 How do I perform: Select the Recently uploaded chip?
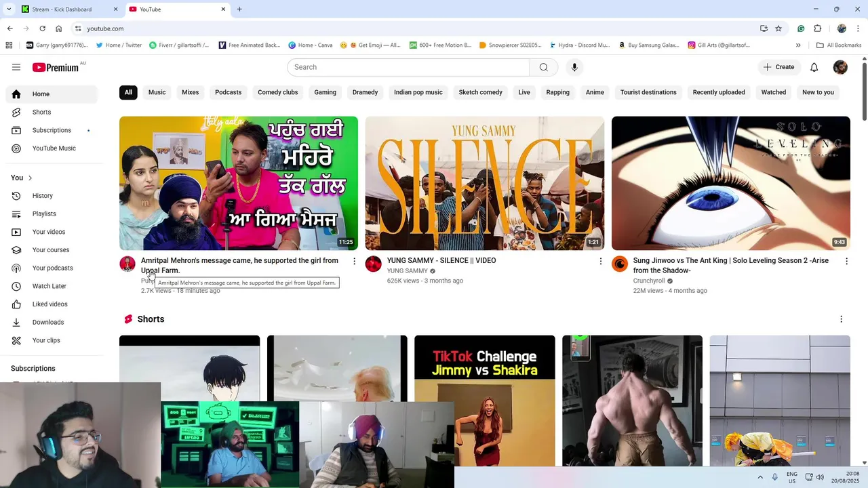(719, 92)
